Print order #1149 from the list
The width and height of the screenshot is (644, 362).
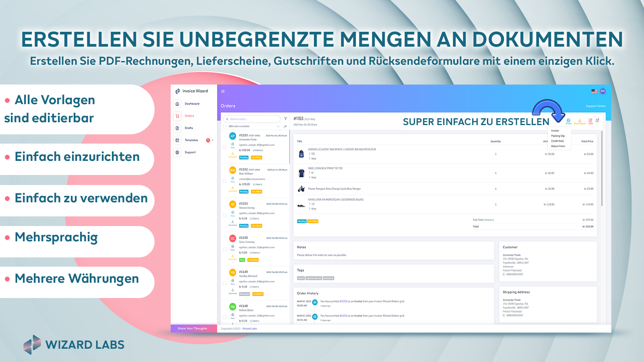[233, 282]
